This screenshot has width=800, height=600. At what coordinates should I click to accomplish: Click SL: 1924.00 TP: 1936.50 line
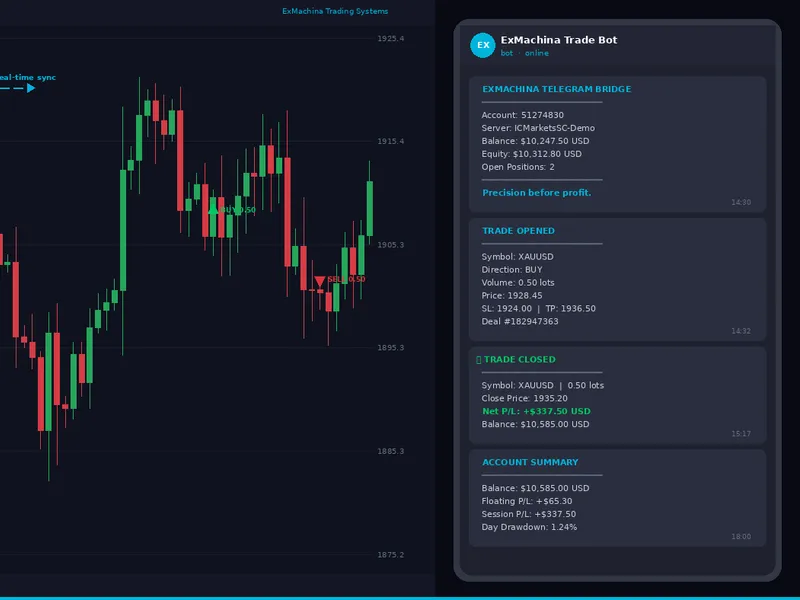tap(538, 308)
